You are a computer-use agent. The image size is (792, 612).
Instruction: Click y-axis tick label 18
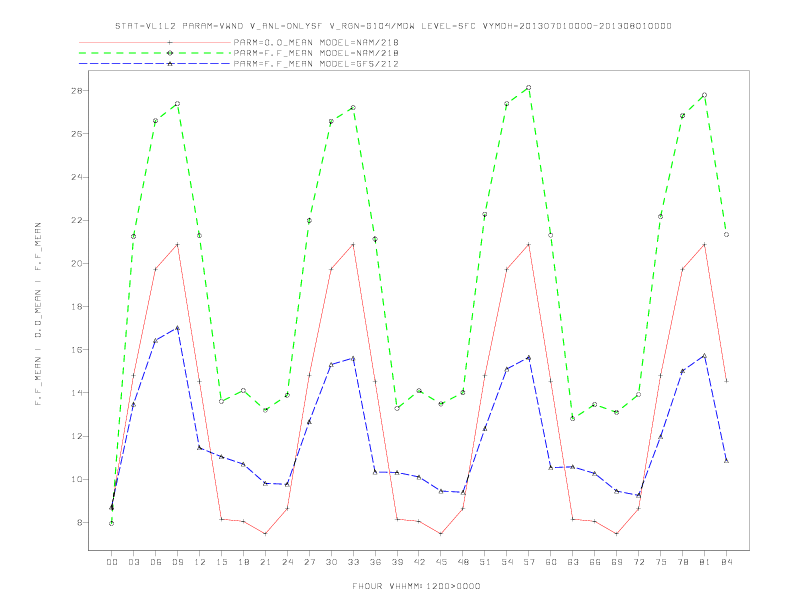78,307
